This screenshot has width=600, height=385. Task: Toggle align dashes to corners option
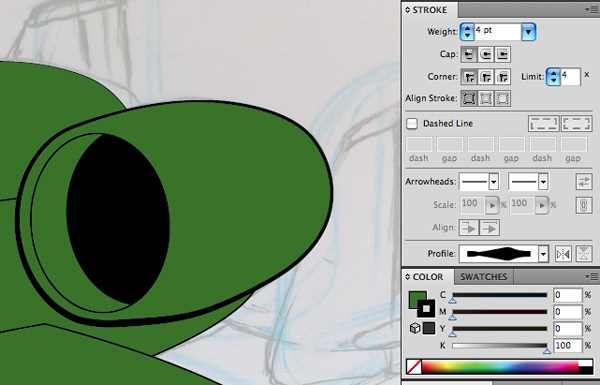pyautogui.click(x=577, y=124)
